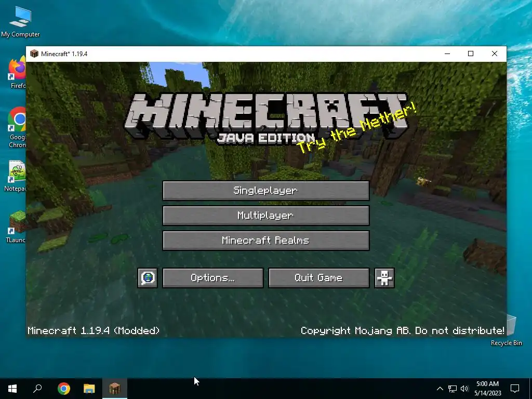Minimize the Minecraft window
Viewport: 532px width, 399px height.
pos(447,54)
